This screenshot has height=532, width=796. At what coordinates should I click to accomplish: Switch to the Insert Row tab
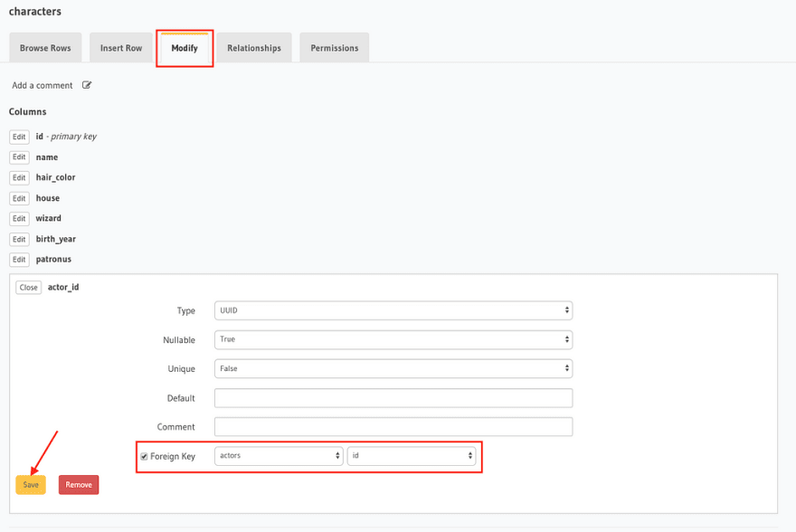click(x=121, y=48)
